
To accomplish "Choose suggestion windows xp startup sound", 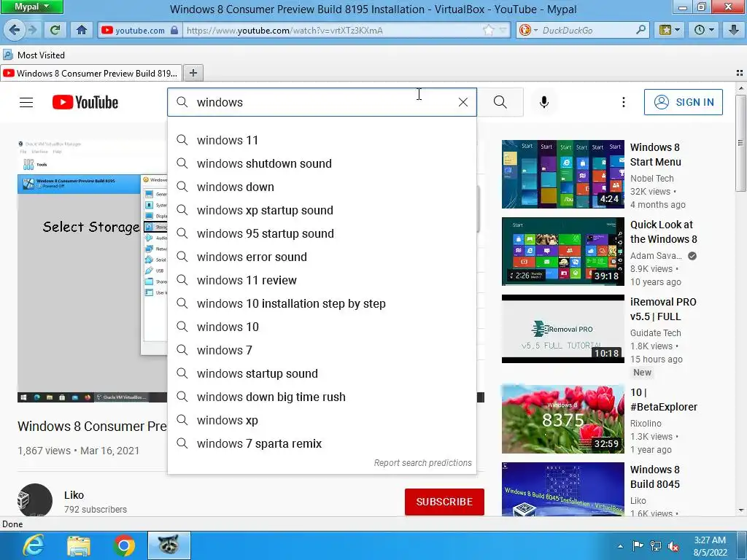I will [x=322, y=210].
